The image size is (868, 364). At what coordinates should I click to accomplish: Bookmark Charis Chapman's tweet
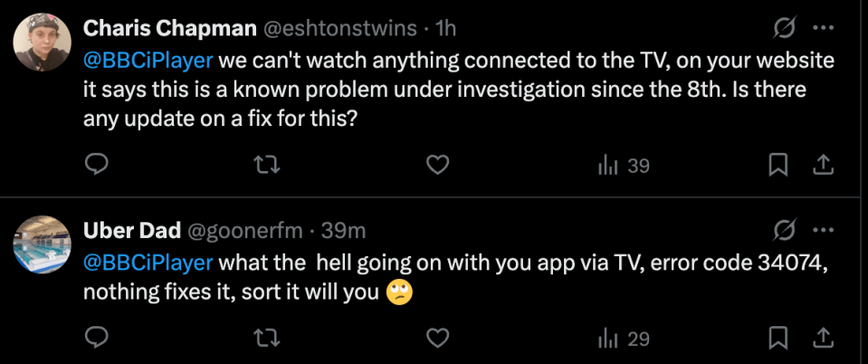tap(778, 165)
